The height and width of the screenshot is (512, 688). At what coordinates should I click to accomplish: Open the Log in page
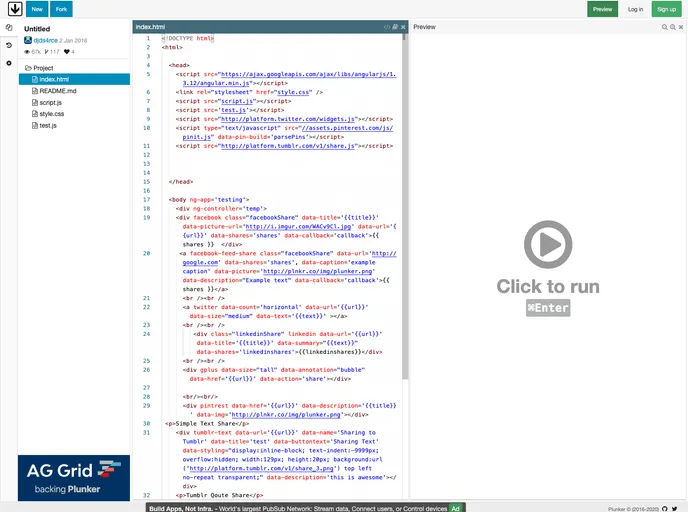(x=635, y=9)
